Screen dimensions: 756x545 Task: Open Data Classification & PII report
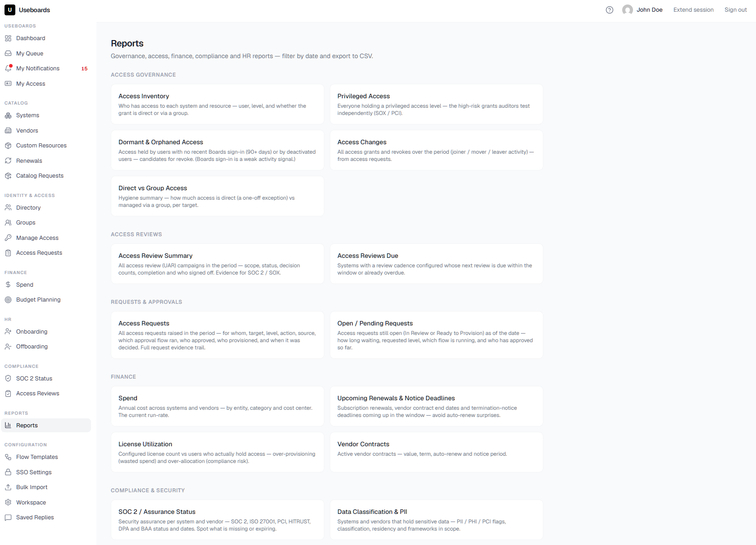click(437, 520)
